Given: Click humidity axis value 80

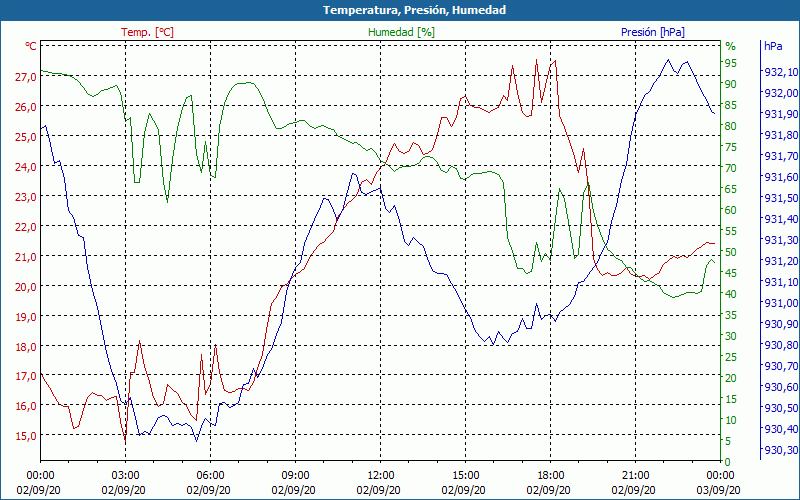Looking at the screenshot, I should 731,126.
